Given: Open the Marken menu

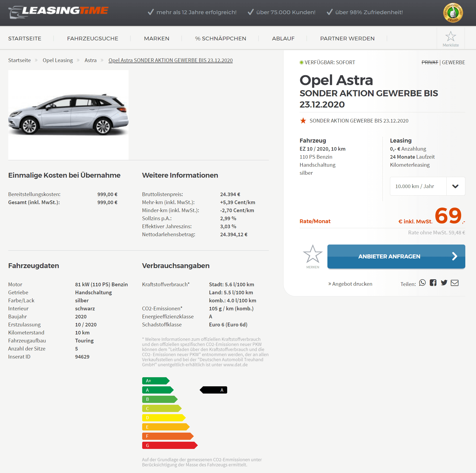Looking at the screenshot, I should 157,39.
